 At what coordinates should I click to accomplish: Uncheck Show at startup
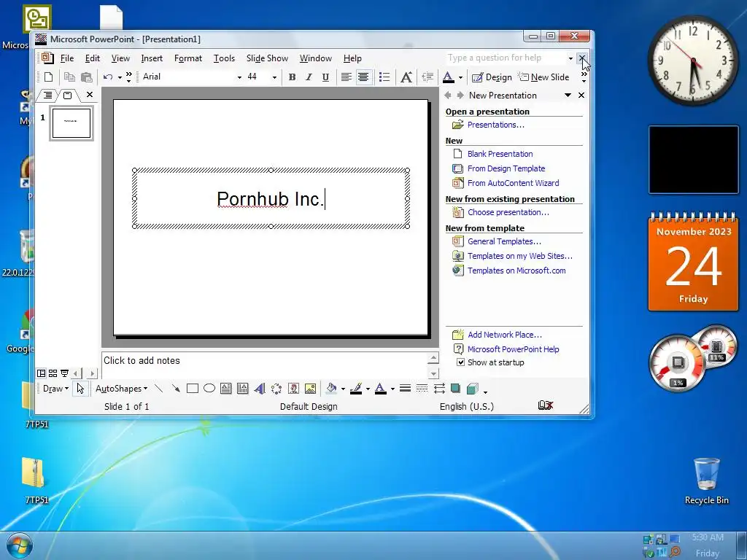(461, 362)
